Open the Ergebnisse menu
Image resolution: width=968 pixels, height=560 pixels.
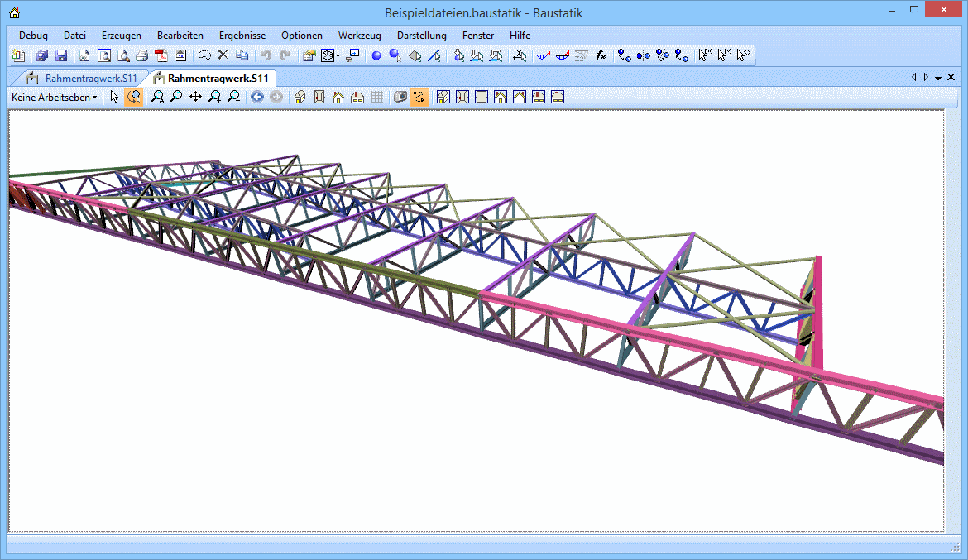coord(242,36)
